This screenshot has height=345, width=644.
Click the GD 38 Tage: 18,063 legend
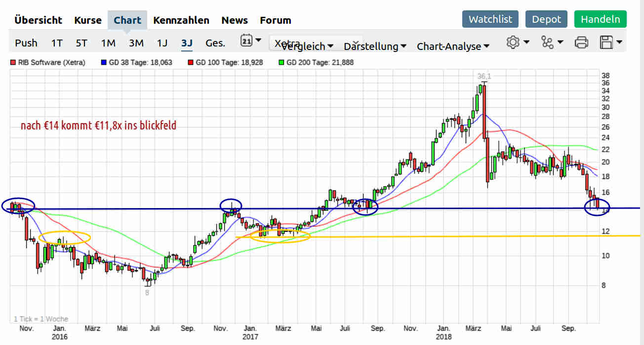[x=140, y=63]
